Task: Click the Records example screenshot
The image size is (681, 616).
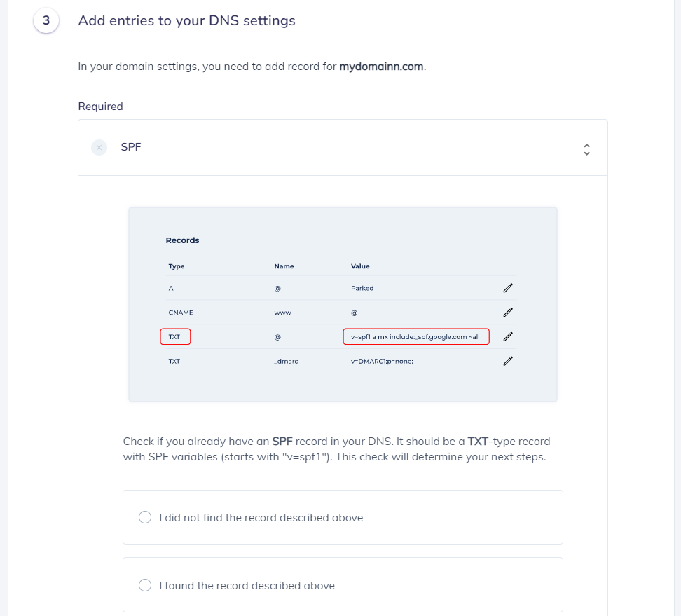Action: 343,305
